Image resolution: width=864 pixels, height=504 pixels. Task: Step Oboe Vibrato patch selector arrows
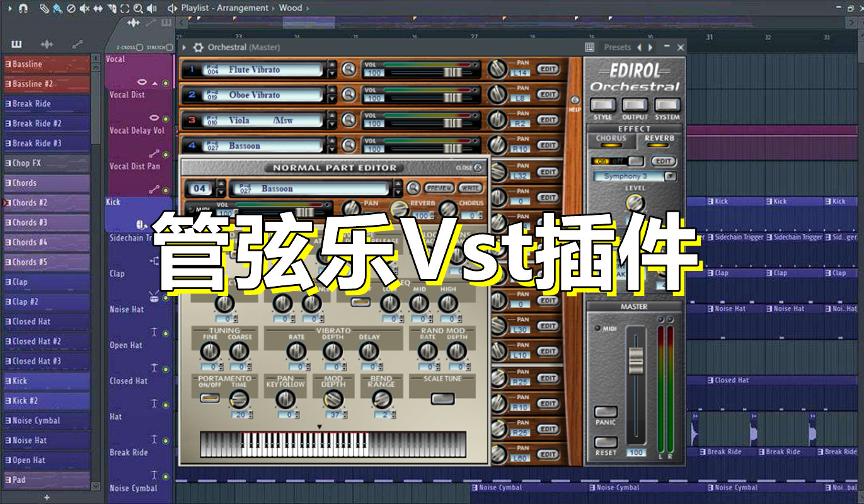[332, 94]
